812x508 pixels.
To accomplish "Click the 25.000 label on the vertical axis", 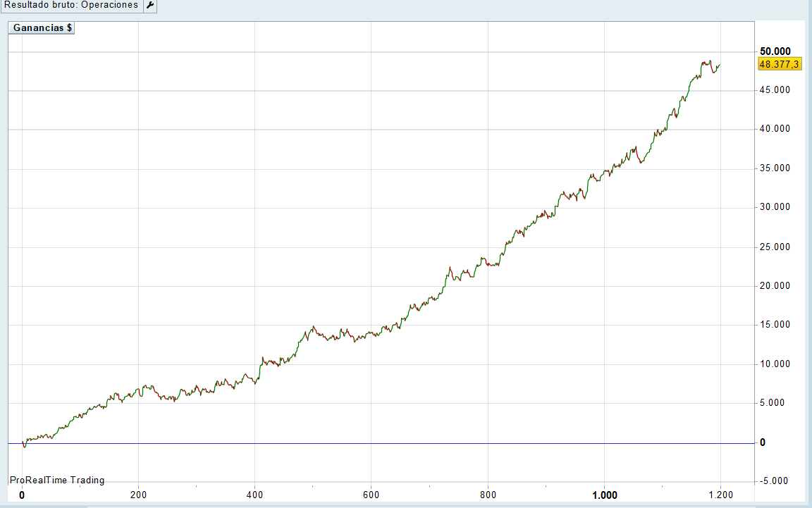I will pyautogui.click(x=775, y=247).
